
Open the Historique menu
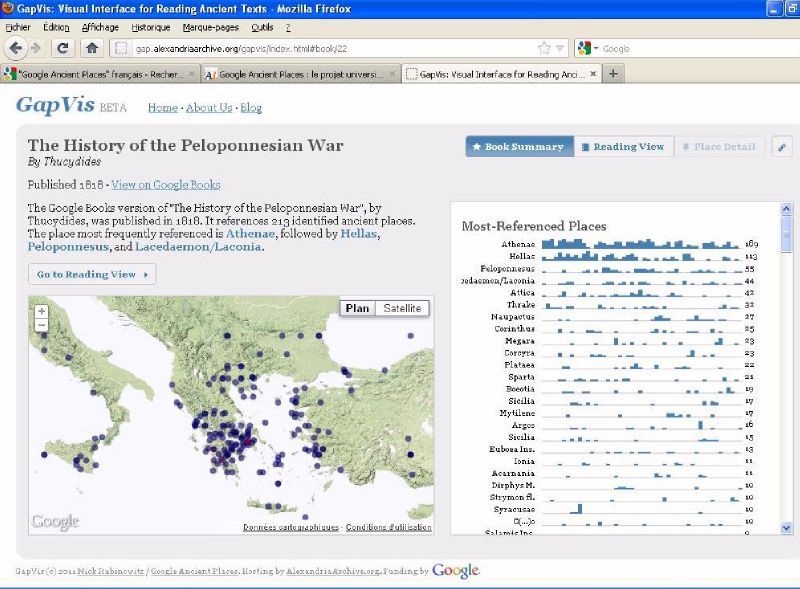tap(151, 28)
